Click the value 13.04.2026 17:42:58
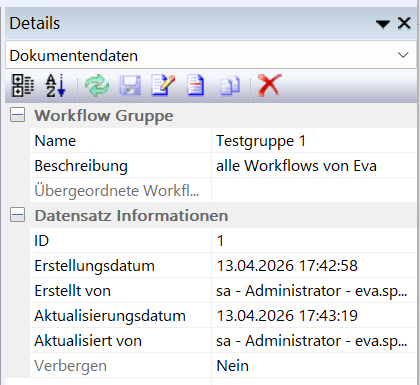Image resolution: width=420 pixels, height=385 pixels. pyautogui.click(x=314, y=266)
